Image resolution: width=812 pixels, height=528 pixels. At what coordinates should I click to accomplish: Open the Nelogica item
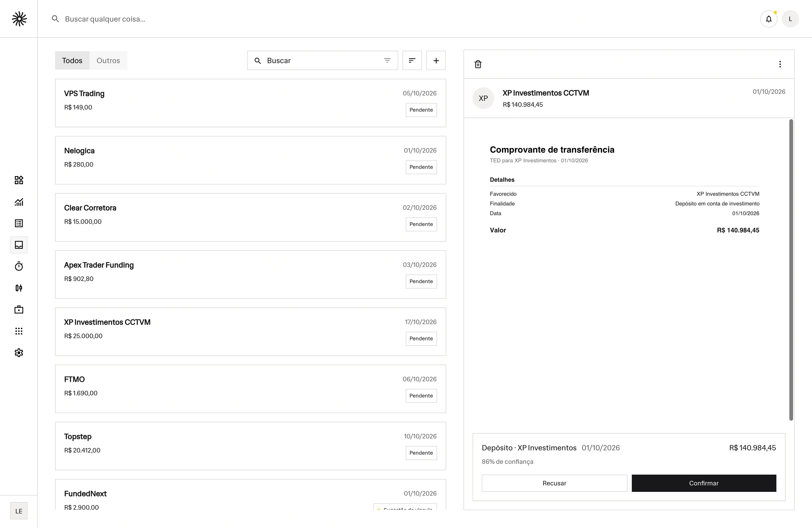(x=250, y=160)
